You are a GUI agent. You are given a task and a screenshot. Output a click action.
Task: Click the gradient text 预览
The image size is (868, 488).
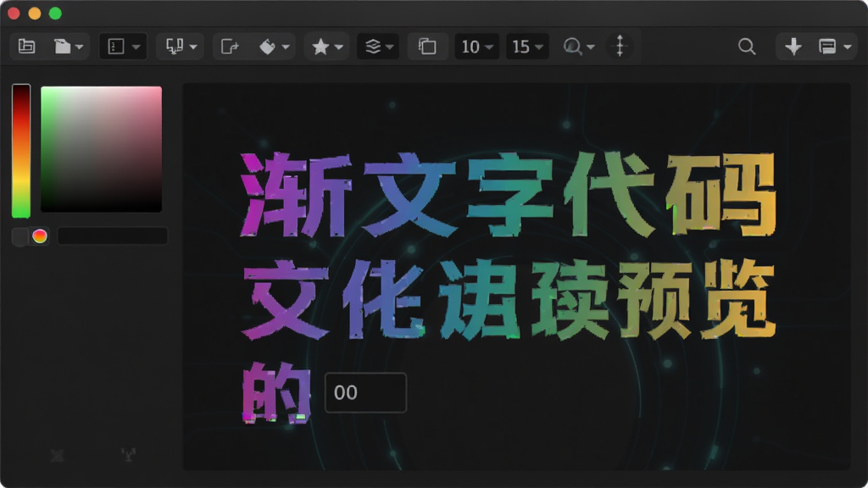click(x=697, y=299)
